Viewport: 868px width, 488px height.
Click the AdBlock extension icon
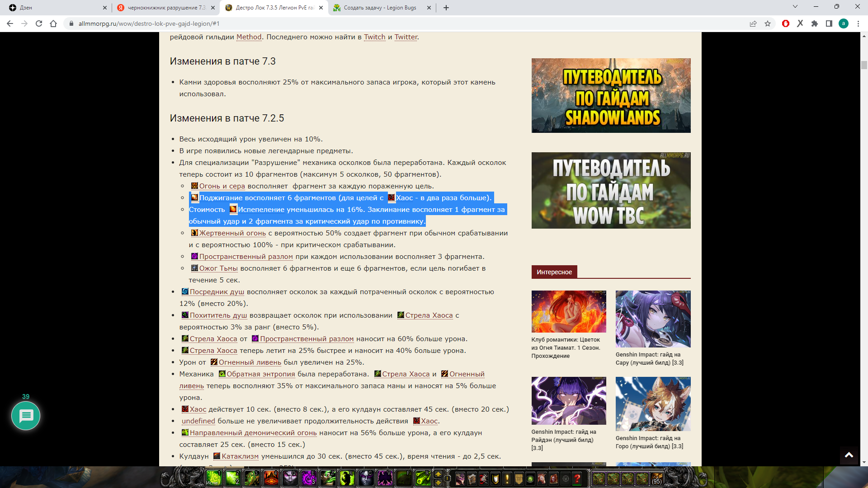click(x=786, y=23)
